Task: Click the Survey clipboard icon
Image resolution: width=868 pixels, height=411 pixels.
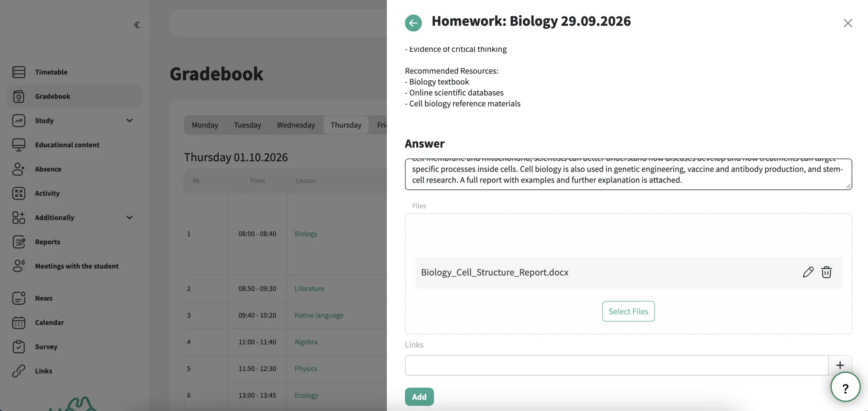Action: [19, 347]
